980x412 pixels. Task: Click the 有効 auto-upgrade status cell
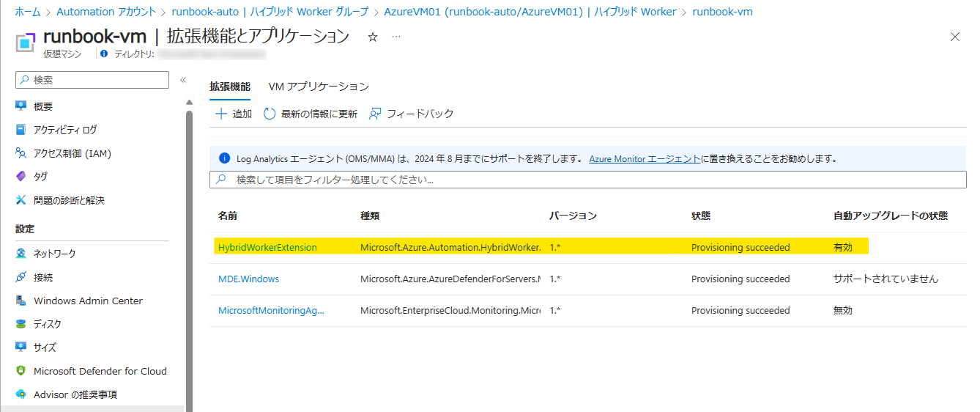click(x=843, y=248)
